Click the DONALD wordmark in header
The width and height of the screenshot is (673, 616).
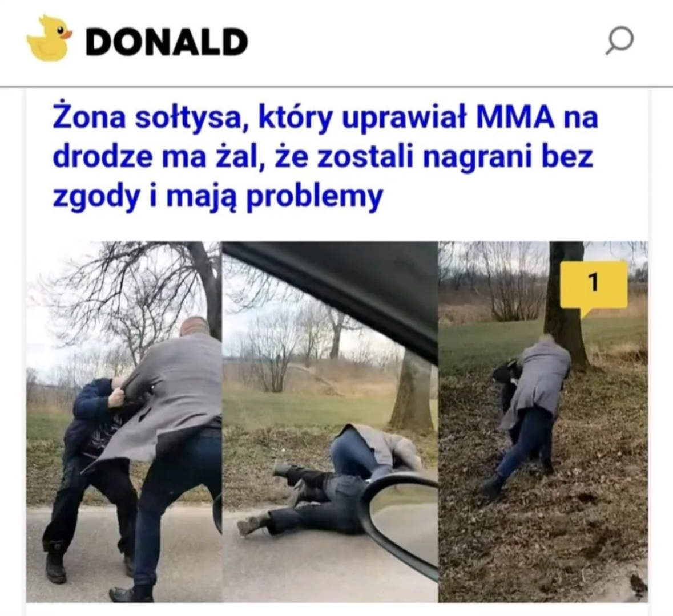pos(166,42)
